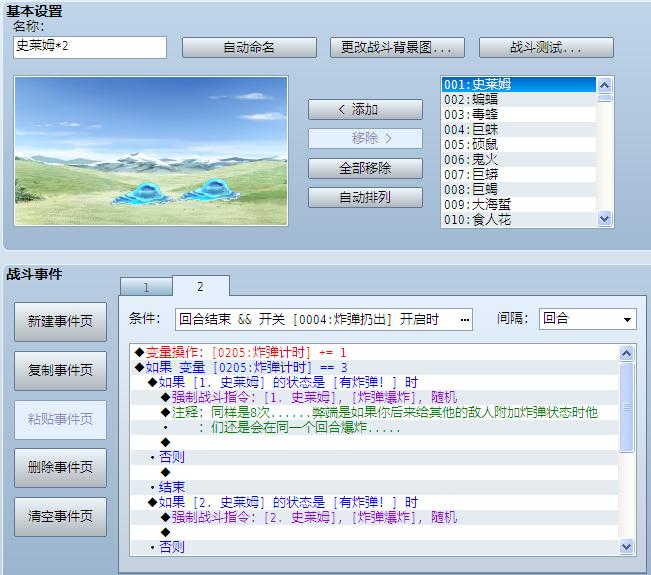Click the 复制事件页 button
Image resolution: width=651 pixels, height=575 pixels.
click(60, 370)
